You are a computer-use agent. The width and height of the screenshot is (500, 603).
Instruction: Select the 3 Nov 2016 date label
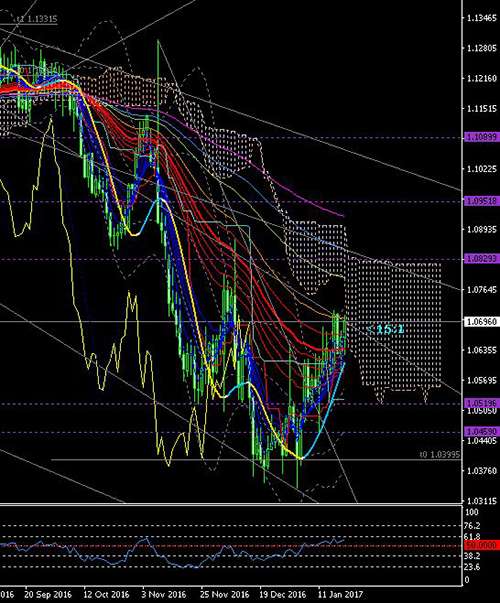(163, 594)
